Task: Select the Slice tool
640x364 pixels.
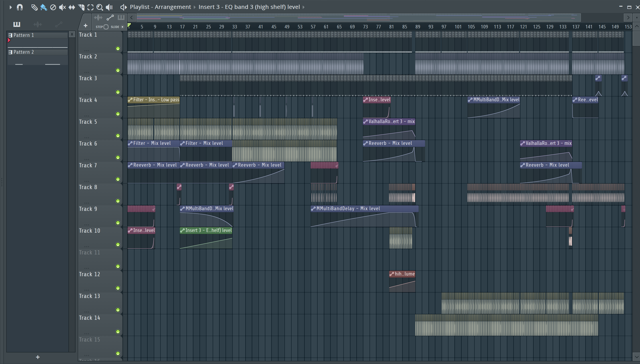Action: pyautogui.click(x=81, y=7)
